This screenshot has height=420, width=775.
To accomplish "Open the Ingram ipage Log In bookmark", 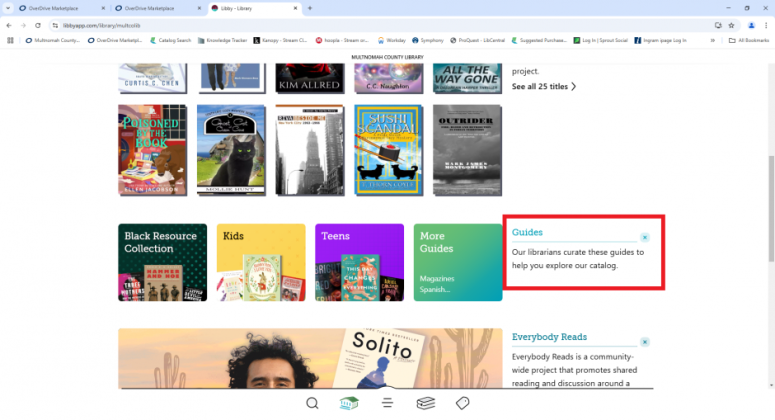I will [x=661, y=41].
